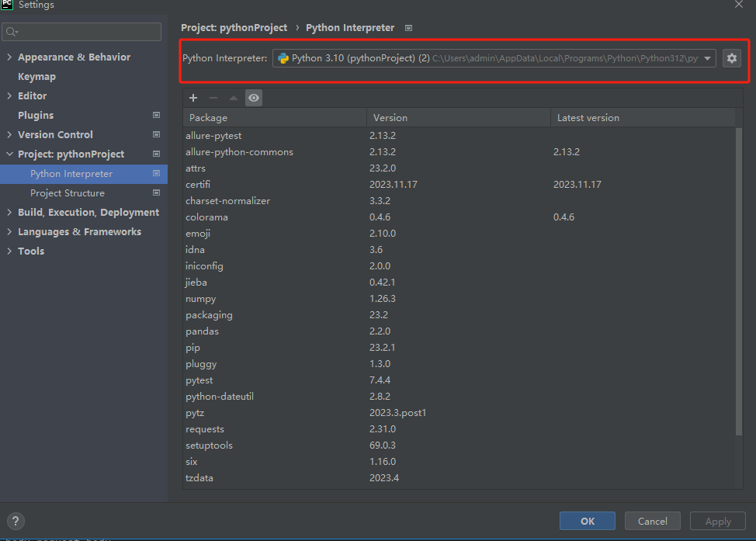Click the install package plus icon
Viewport: 756px width, 541px height.
click(193, 98)
